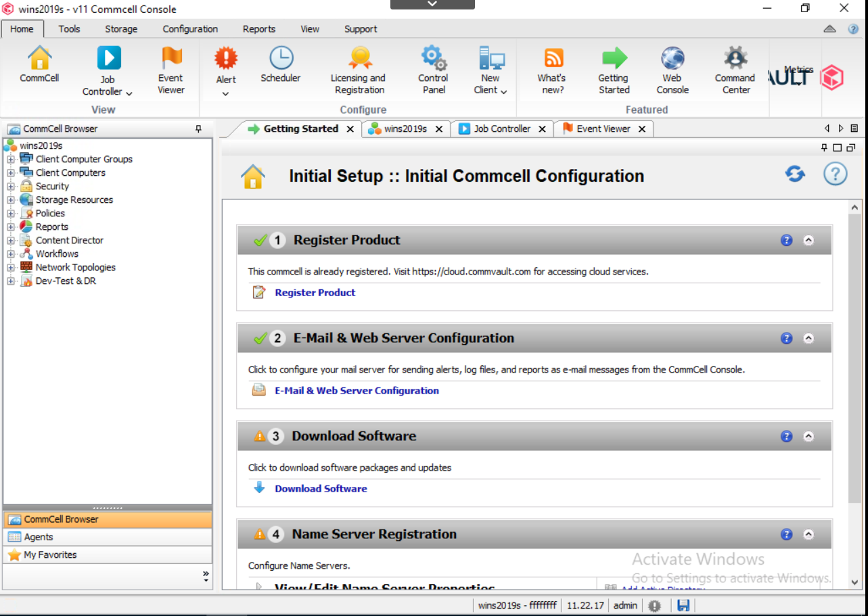Collapse the Register Product section
Viewport: 868px width, 616px height.
tap(808, 240)
